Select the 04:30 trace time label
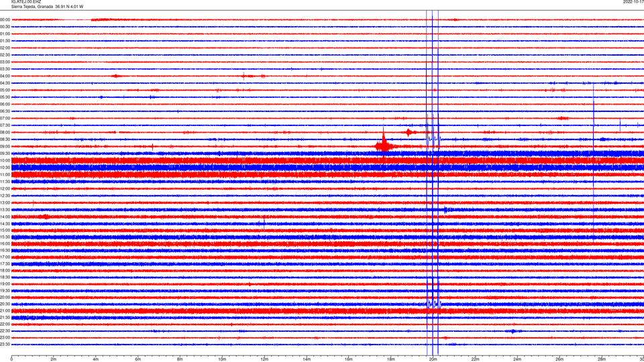Viewport: 644px width, 362px height. coord(5,83)
